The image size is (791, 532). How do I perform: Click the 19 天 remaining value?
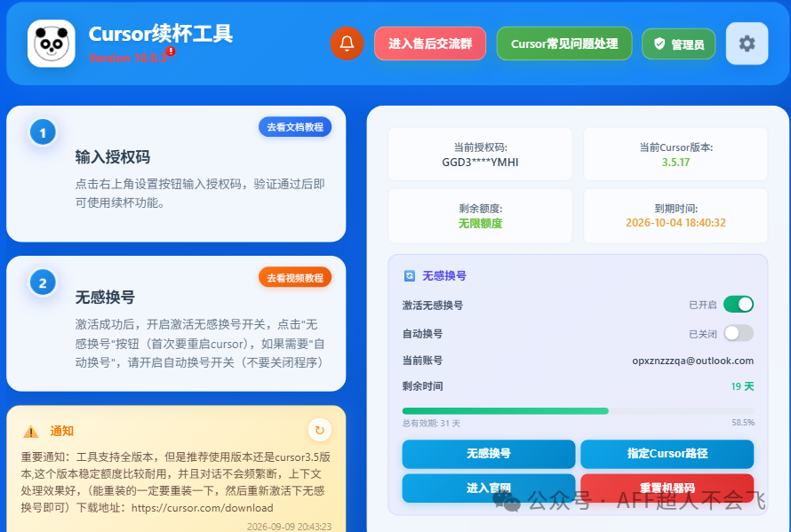tap(742, 386)
